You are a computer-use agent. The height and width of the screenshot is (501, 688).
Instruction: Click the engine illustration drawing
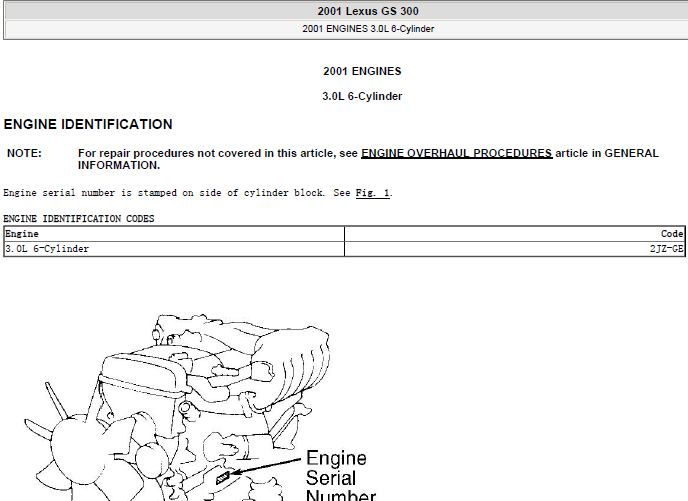click(x=176, y=407)
